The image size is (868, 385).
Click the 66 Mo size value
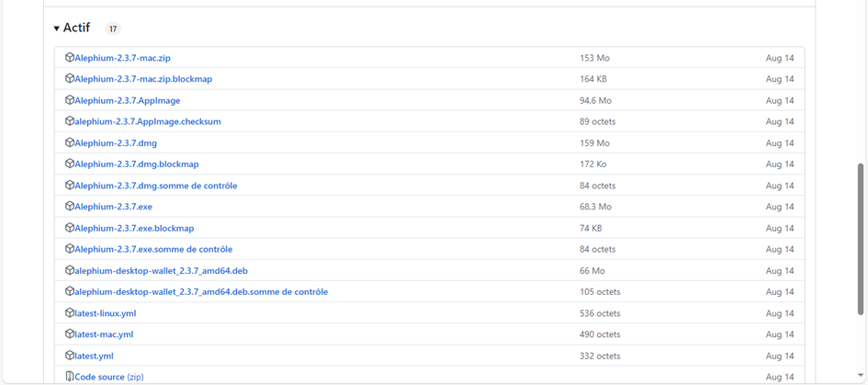coord(592,271)
